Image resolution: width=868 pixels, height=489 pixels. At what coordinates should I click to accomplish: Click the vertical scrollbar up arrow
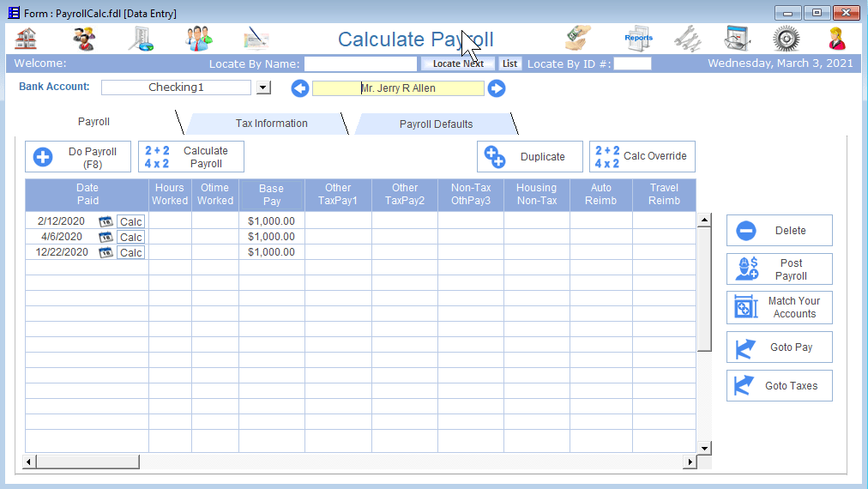tap(704, 220)
